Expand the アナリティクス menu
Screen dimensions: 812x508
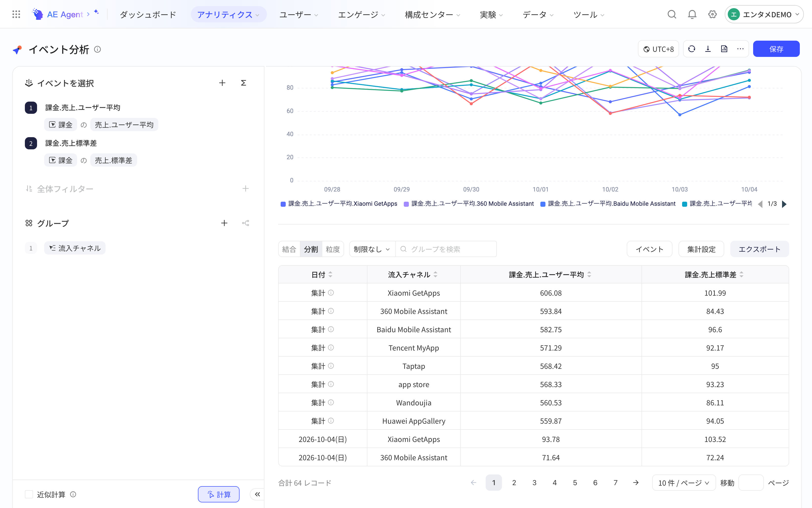[x=228, y=14]
